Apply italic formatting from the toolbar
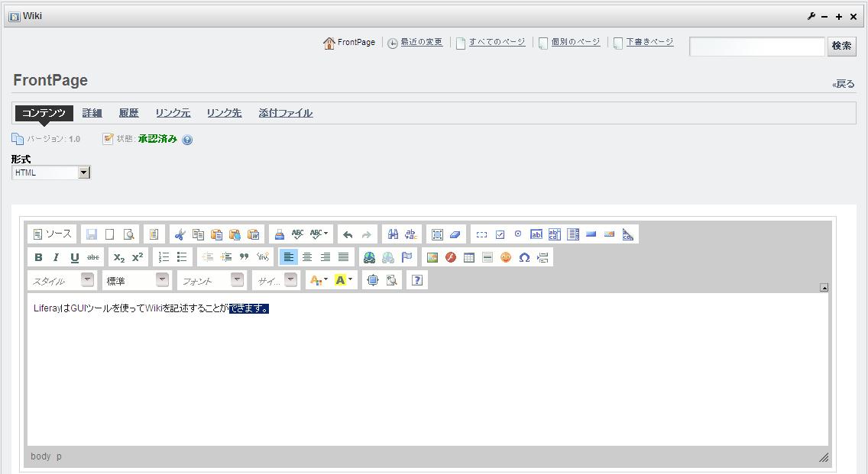This screenshot has width=868, height=474. point(56,257)
